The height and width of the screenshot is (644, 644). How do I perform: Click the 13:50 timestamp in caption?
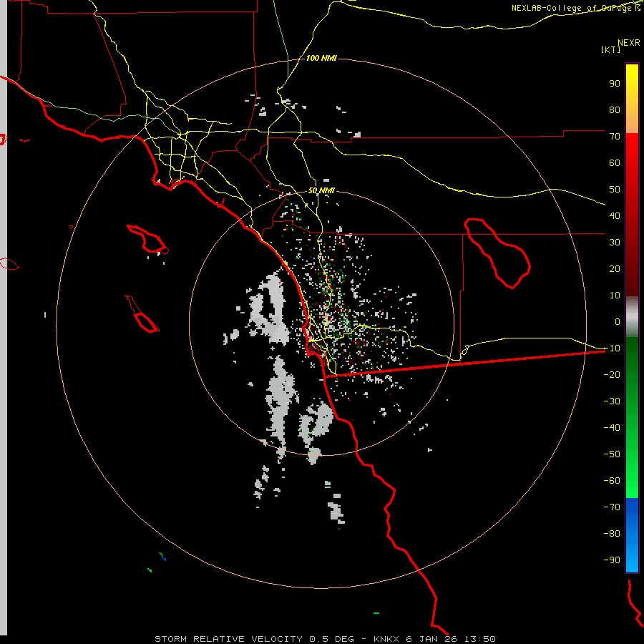[479, 639]
